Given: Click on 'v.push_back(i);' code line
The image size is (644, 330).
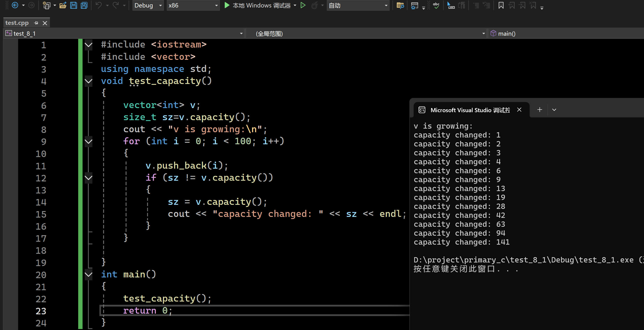Looking at the screenshot, I should click(187, 166).
